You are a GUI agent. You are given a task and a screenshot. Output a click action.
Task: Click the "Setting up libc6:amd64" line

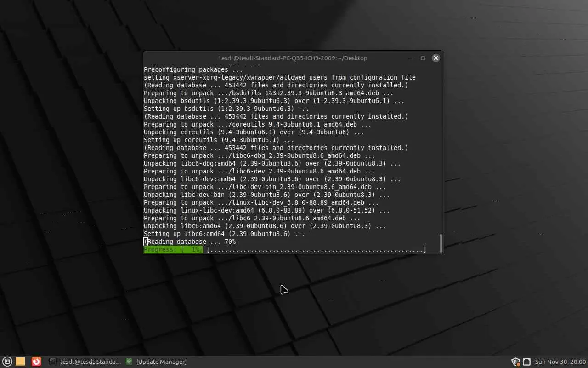(225, 234)
